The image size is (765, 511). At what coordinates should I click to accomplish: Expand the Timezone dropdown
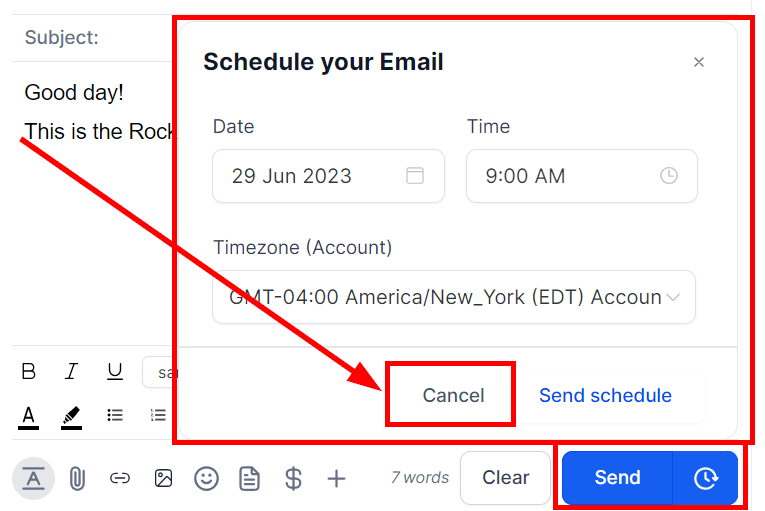pos(454,297)
